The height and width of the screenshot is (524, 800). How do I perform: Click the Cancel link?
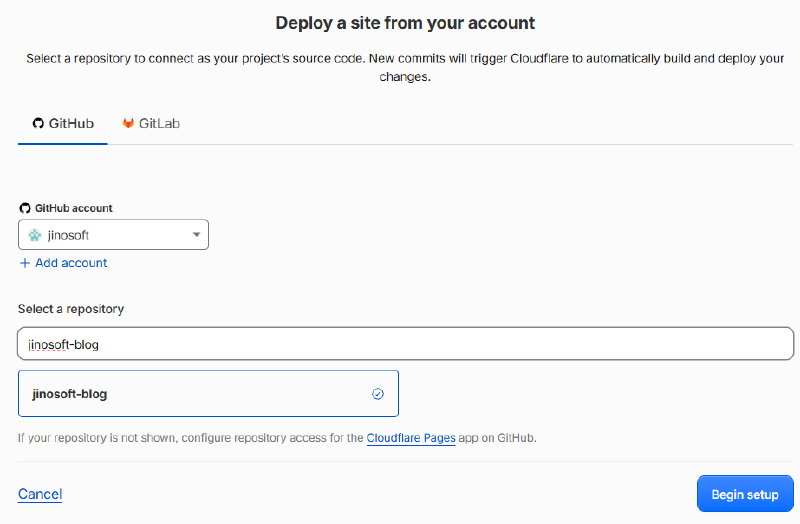[40, 494]
